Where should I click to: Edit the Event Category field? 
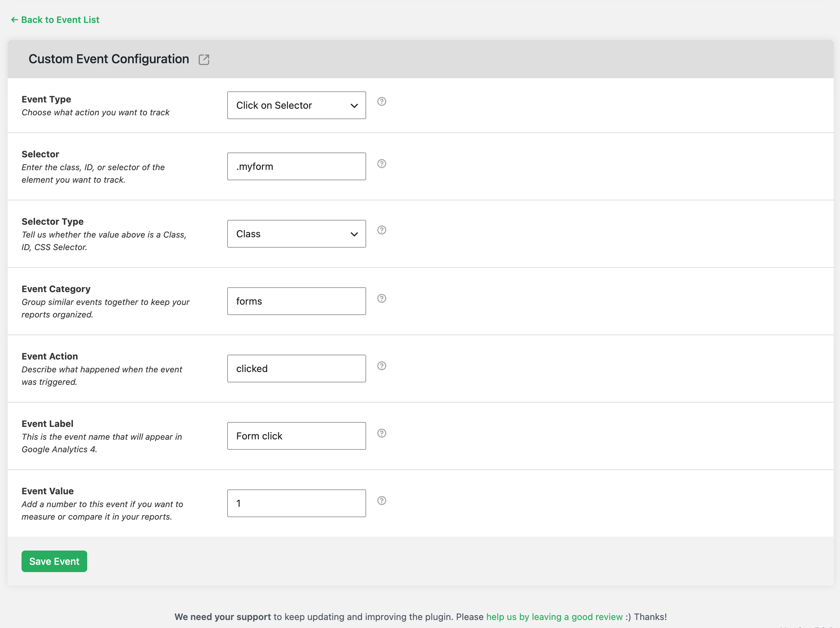click(297, 301)
